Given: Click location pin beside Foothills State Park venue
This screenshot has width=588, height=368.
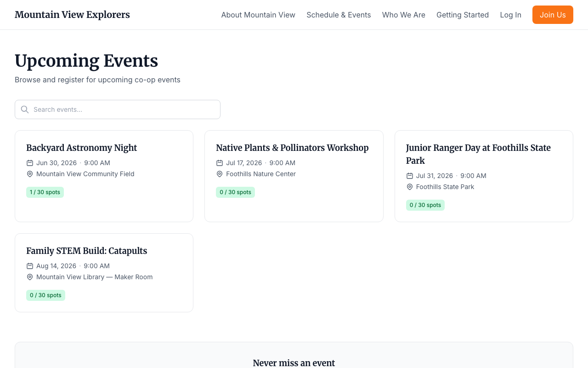Looking at the screenshot, I should click(410, 187).
